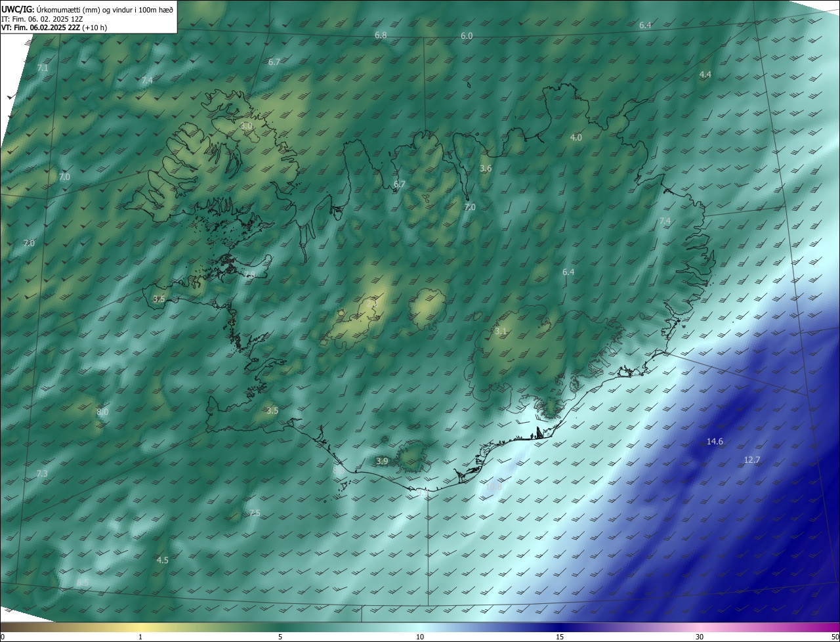Click the 4.5 value label
This screenshot has width=840, height=642.
163,560
